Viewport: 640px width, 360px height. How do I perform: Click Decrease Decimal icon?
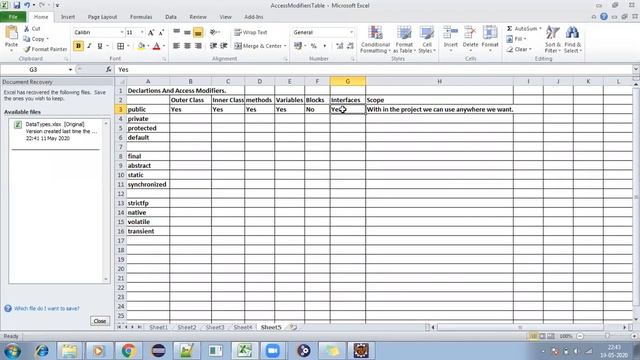(x=350, y=46)
